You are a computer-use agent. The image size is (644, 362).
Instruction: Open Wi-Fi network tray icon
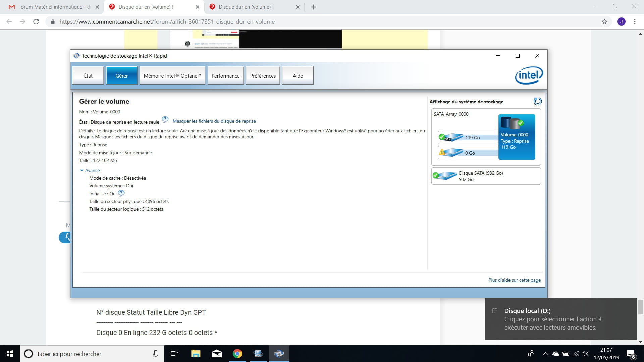click(x=576, y=354)
